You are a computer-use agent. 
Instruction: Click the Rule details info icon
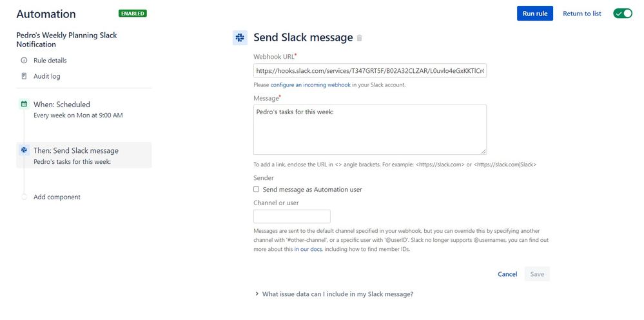coord(24,61)
